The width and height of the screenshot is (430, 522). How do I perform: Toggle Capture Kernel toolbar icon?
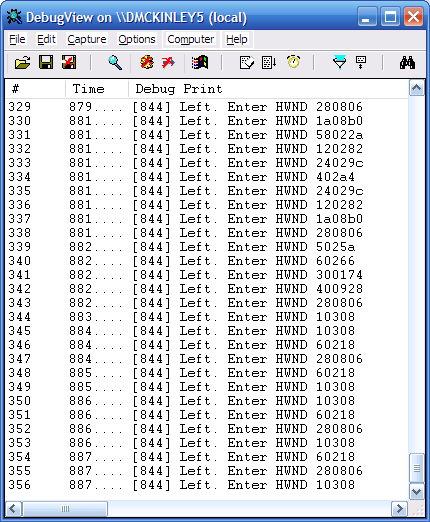147,62
